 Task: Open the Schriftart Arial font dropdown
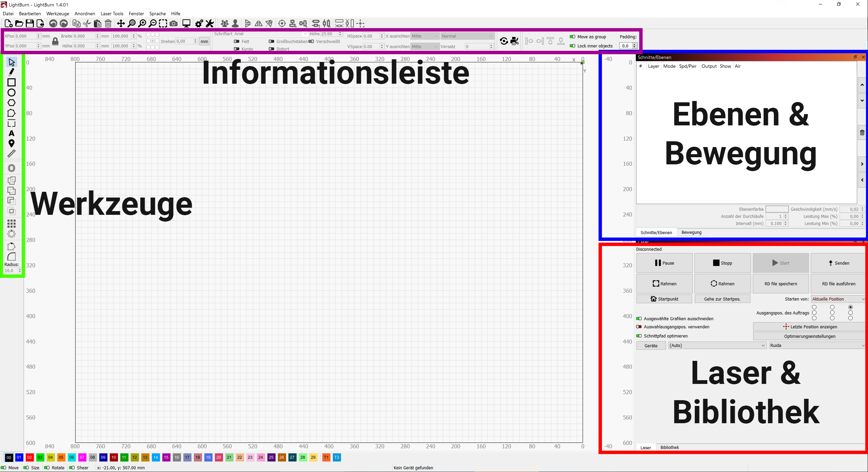coord(270,34)
